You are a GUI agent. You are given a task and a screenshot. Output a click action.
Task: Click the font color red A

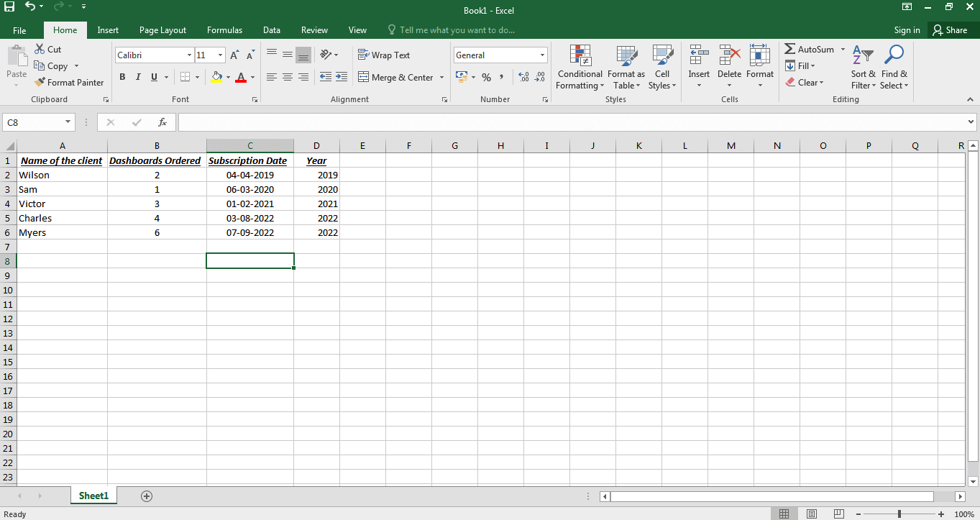(241, 77)
